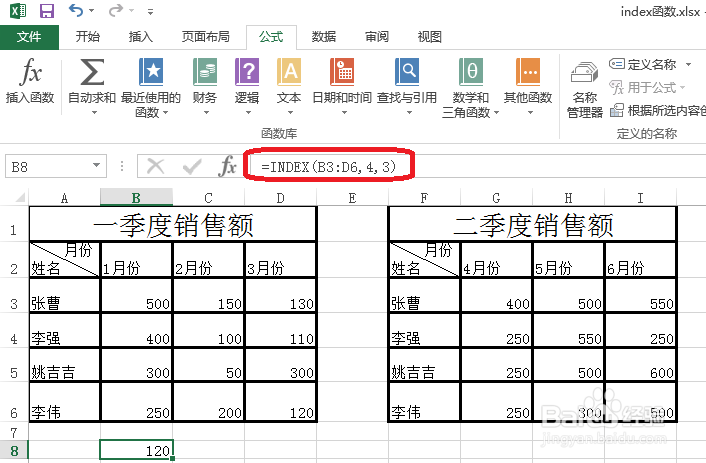The height and width of the screenshot is (463, 706).
Task: Select column A header
Action: (64, 198)
